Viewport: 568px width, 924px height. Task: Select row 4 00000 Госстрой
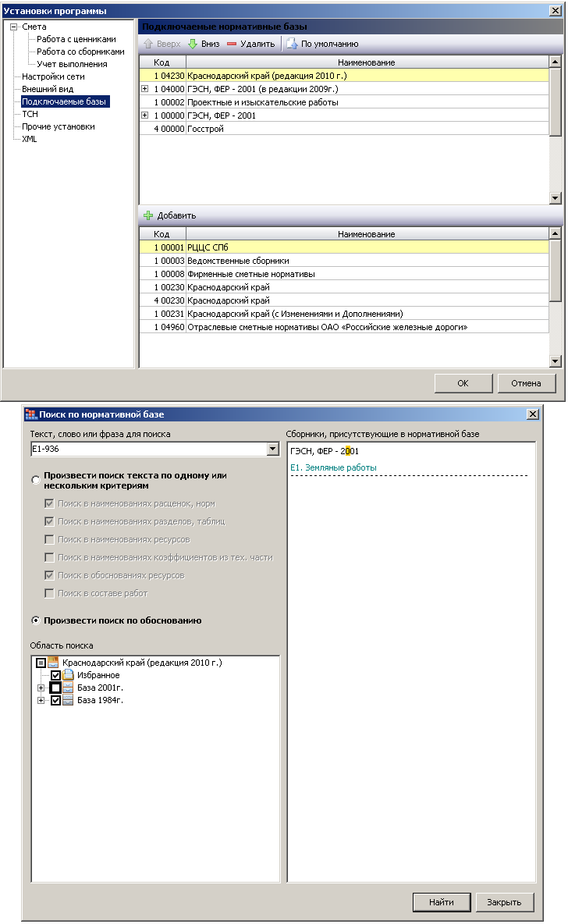(344, 129)
